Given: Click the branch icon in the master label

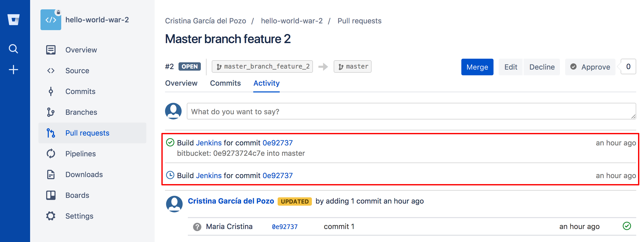Looking at the screenshot, I should tap(341, 67).
